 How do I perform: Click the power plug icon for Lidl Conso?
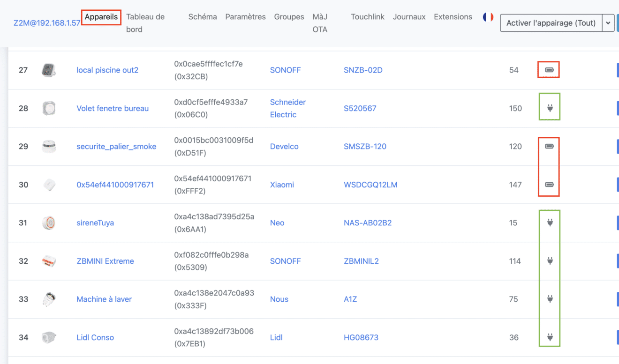[x=549, y=337]
